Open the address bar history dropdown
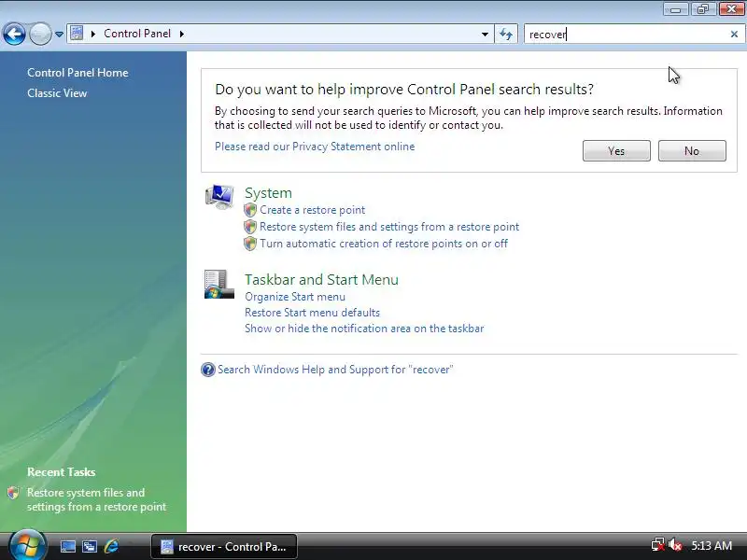Viewport: 747px width, 560px height. pyautogui.click(x=485, y=35)
